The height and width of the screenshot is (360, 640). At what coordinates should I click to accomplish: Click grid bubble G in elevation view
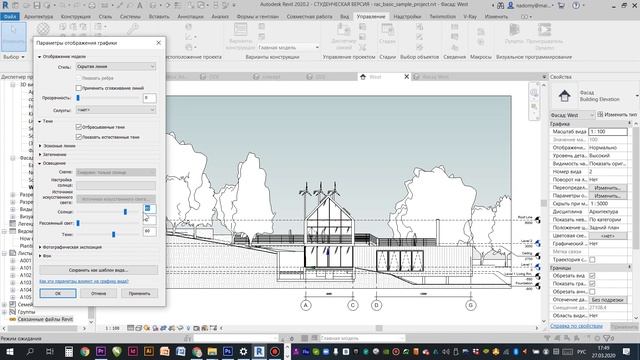point(471,305)
